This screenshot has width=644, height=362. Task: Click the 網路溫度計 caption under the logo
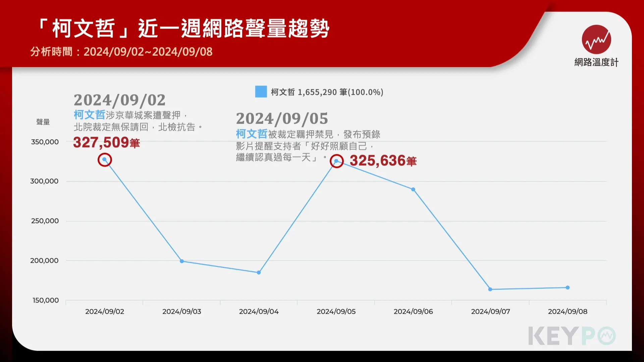[596, 62]
